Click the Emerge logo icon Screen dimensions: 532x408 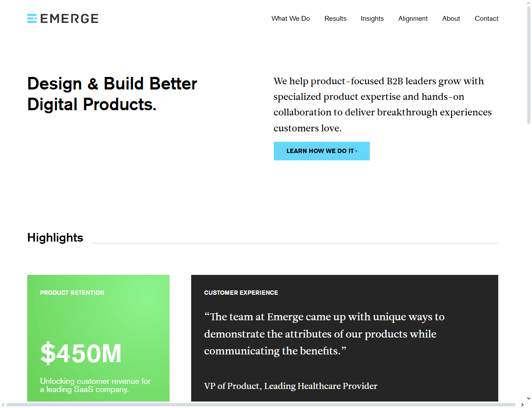click(32, 18)
